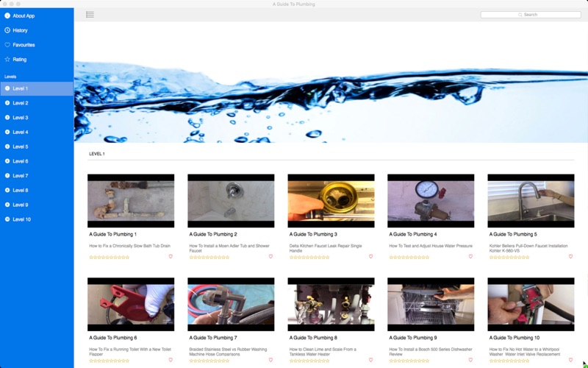The width and height of the screenshot is (588, 368).
Task: Click the About App info icon
Action: [7, 15]
